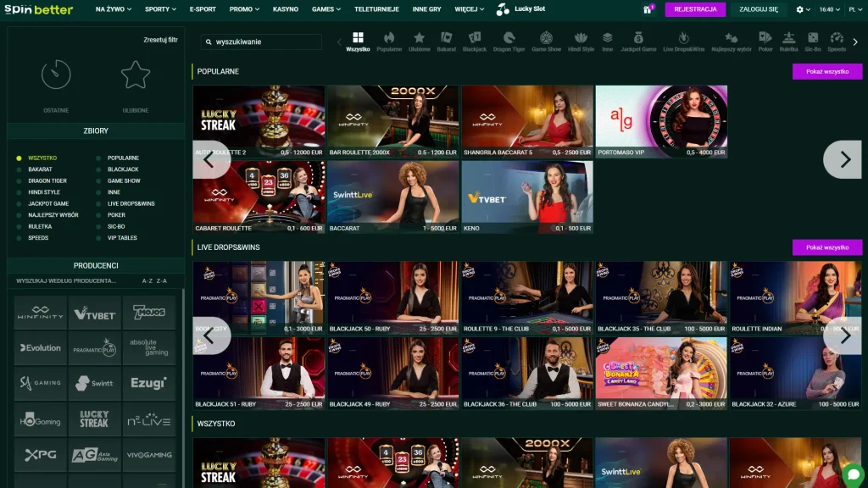Open the settings gear dropdown
The height and width of the screenshot is (488, 868).
click(804, 9)
